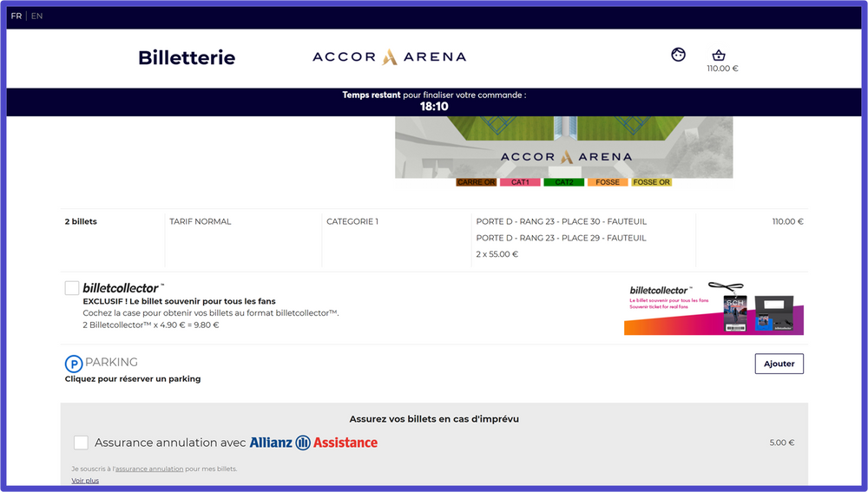Switch language to FR
This screenshot has height=492, width=868.
pos(16,16)
